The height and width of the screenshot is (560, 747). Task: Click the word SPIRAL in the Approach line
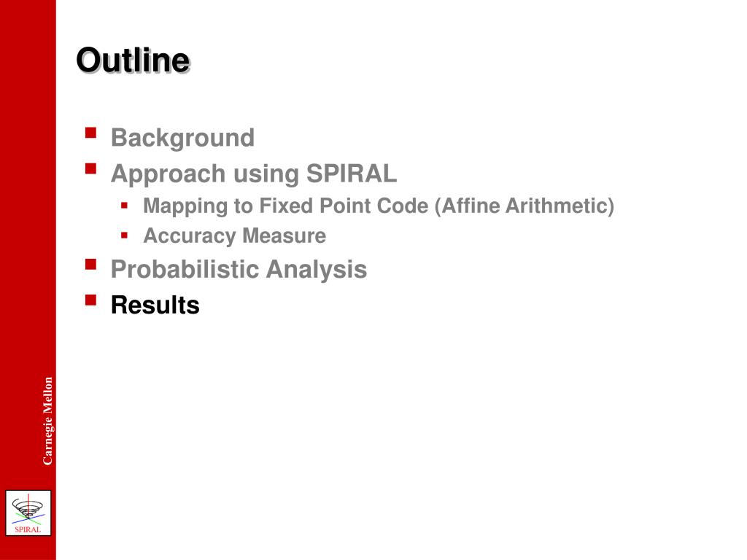click(351, 173)
